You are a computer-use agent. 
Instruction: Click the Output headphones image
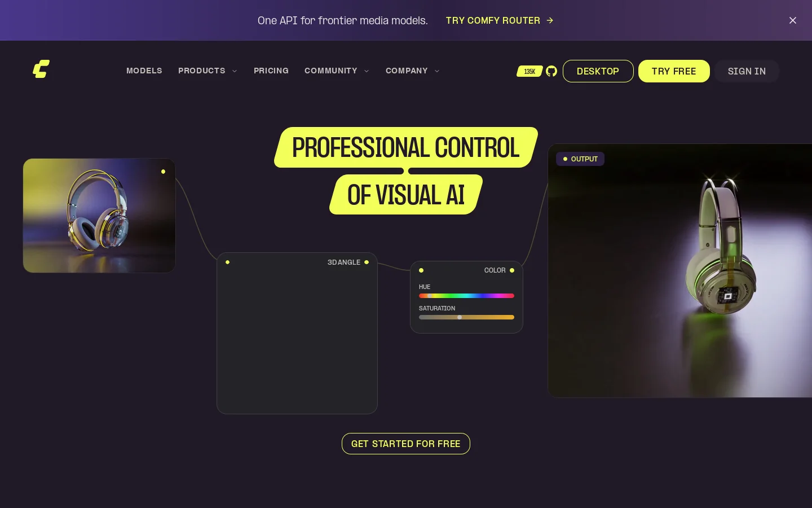[680, 271]
